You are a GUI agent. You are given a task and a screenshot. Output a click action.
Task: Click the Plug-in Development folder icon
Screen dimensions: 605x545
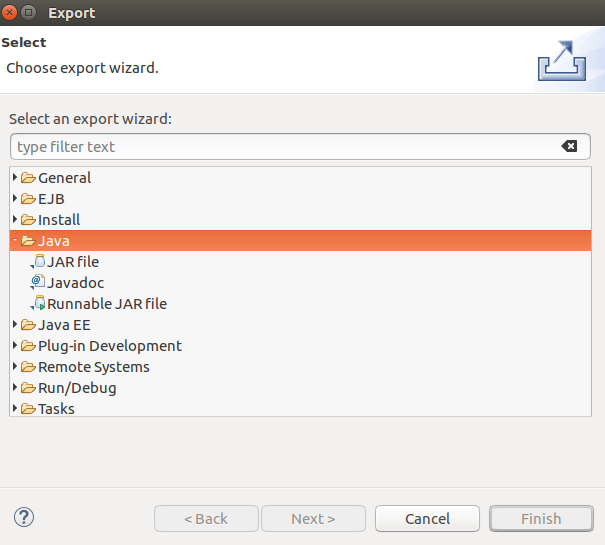(28, 346)
